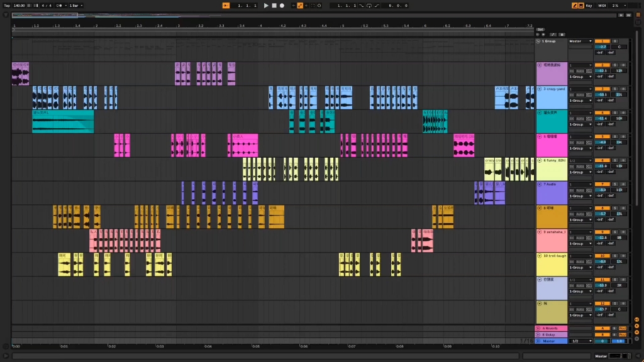The image size is (644, 362).
Task: Open the 1 Bar quantization dropdown
Action: point(75,6)
